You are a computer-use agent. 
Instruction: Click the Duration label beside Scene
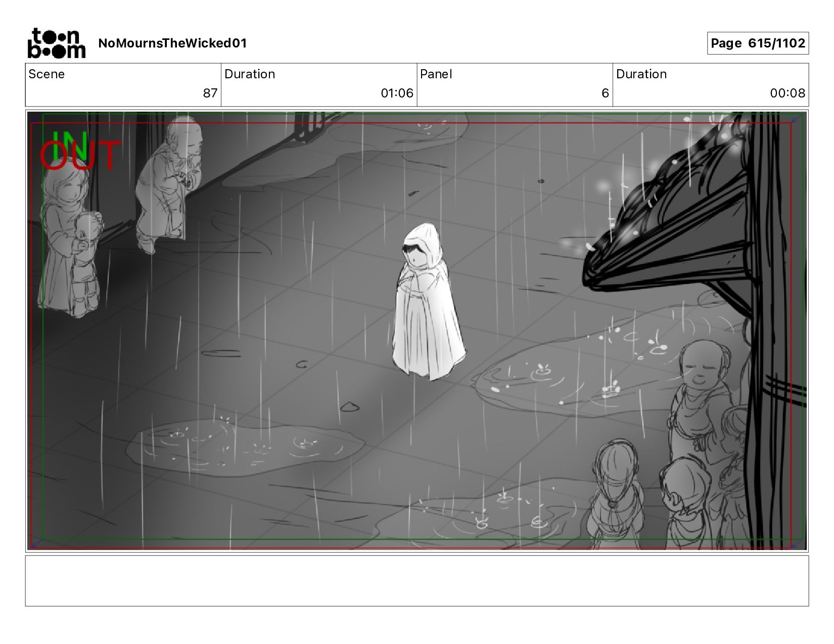pos(250,74)
